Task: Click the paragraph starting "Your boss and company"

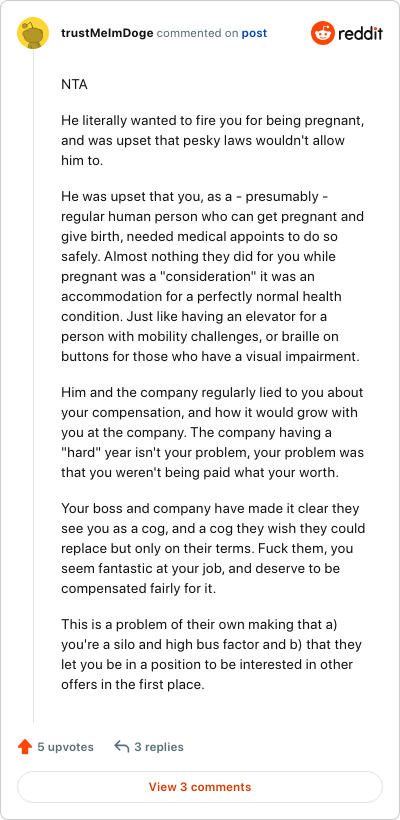Action: pos(213,549)
